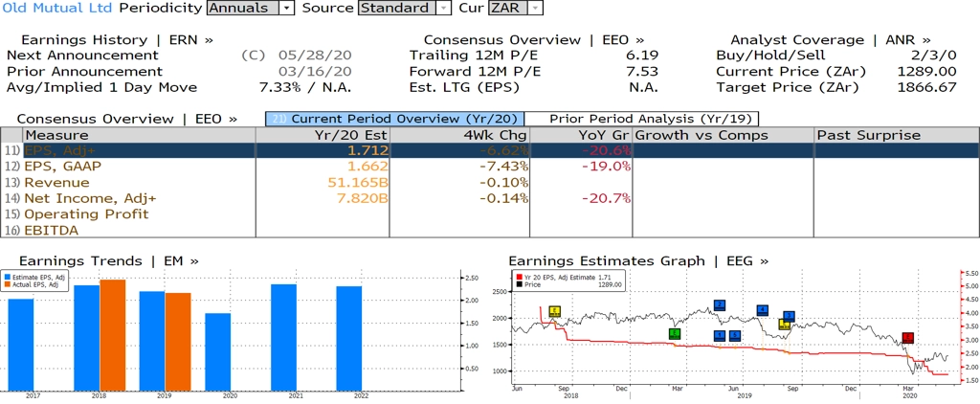This screenshot has height=404, width=980.
Task: Click the EPS GAAP estimate value 1.662
Action: [x=368, y=167]
